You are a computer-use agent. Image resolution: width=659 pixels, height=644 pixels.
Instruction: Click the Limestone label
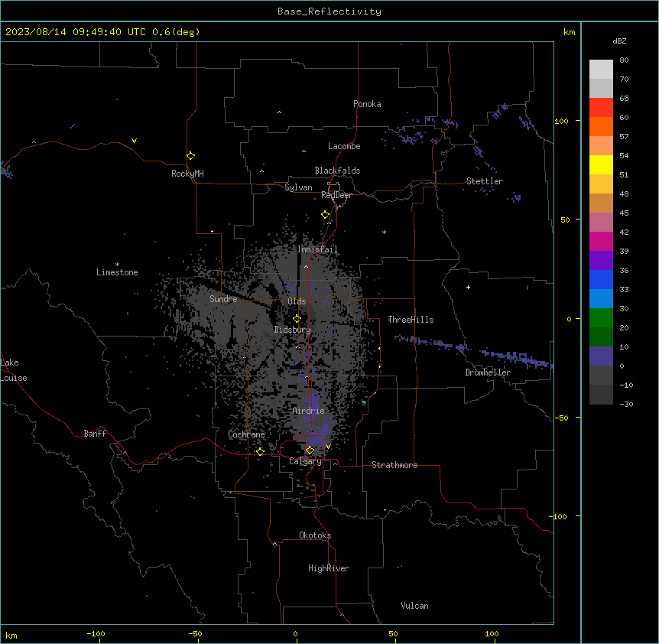coord(117,272)
